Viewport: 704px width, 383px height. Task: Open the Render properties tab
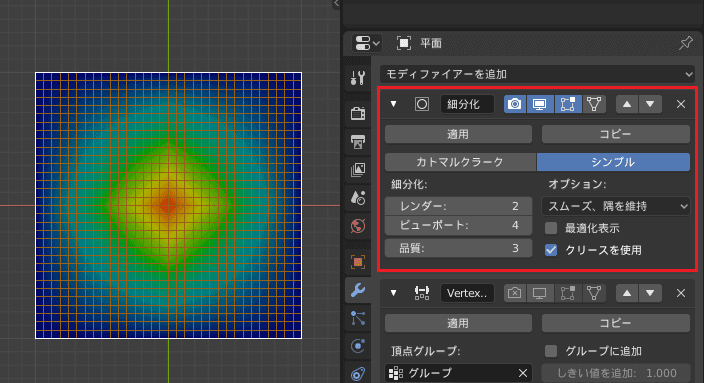click(x=358, y=113)
